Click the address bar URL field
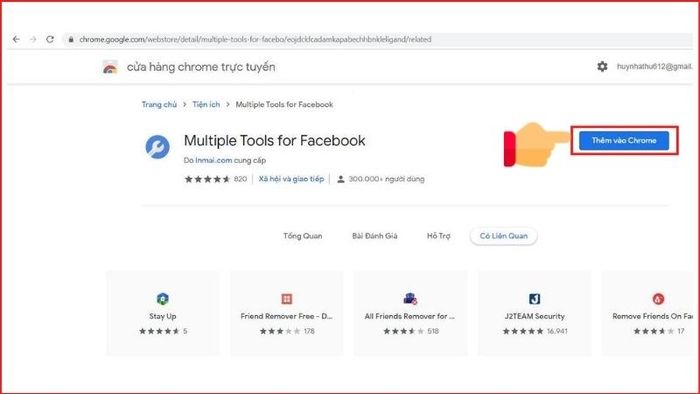 379,39
